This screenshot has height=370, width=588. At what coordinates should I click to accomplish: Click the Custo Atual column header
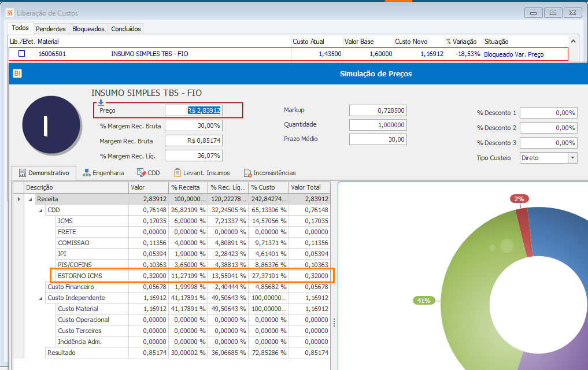(317, 42)
